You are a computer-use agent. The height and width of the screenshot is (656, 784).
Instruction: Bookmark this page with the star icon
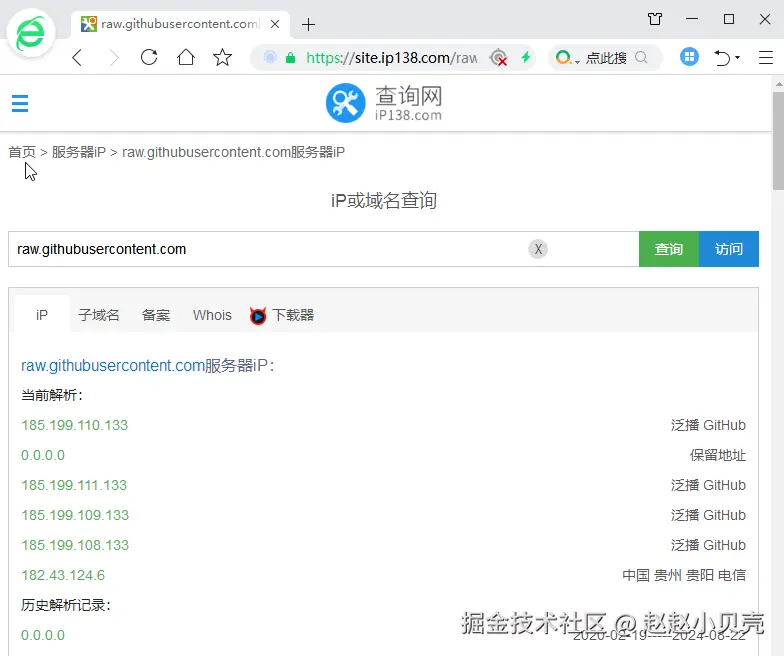point(222,57)
